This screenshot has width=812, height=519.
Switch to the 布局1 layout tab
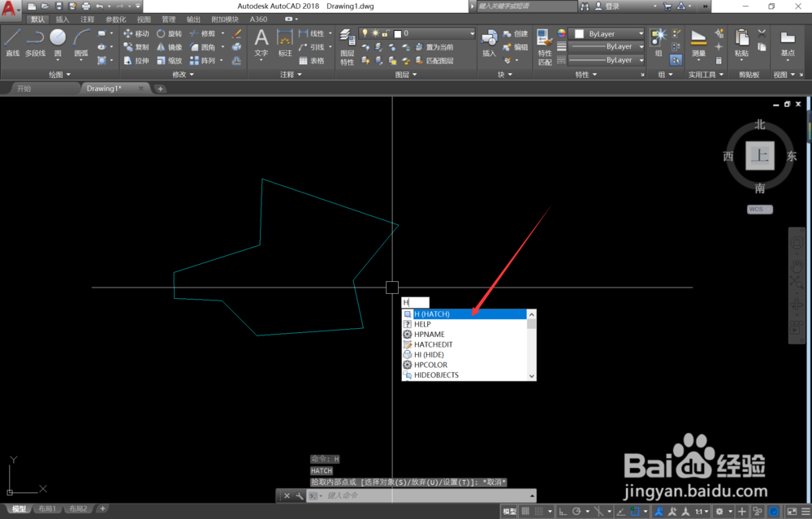pyautogui.click(x=46, y=508)
